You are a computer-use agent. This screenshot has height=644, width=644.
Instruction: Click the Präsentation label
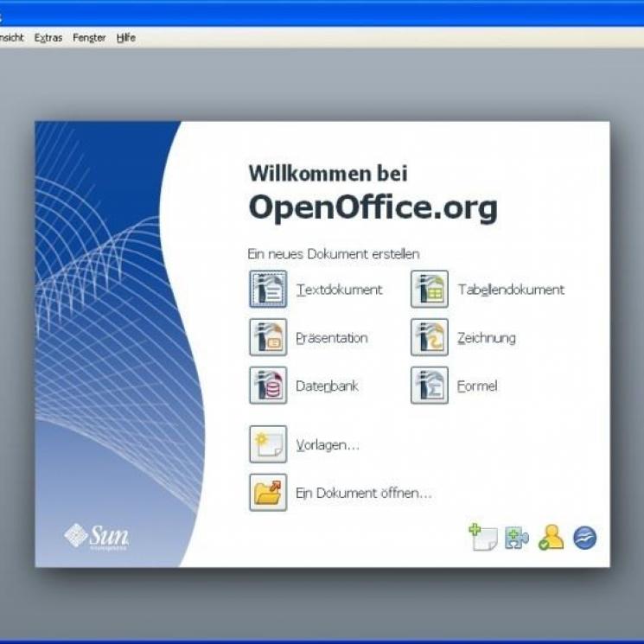click(331, 338)
